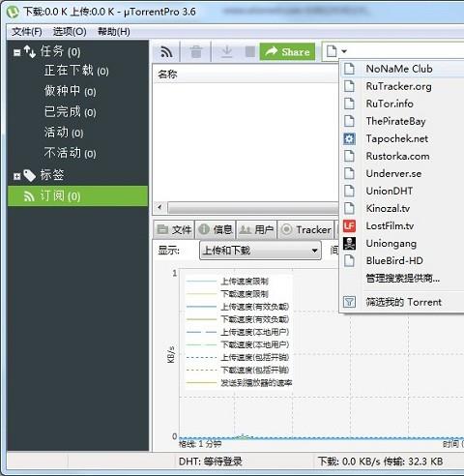This screenshot has width=464, height=476.
Task: Click the 名称 column header
Action: [x=167, y=74]
